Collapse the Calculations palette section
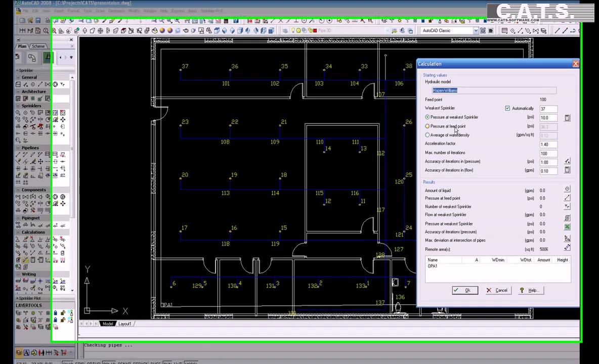The width and height of the screenshot is (599, 364). point(18,232)
